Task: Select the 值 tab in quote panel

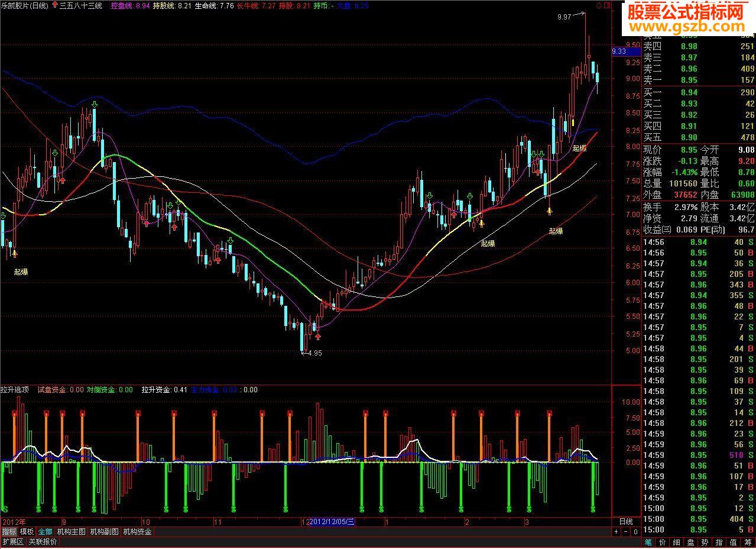Action: pyautogui.click(x=734, y=542)
